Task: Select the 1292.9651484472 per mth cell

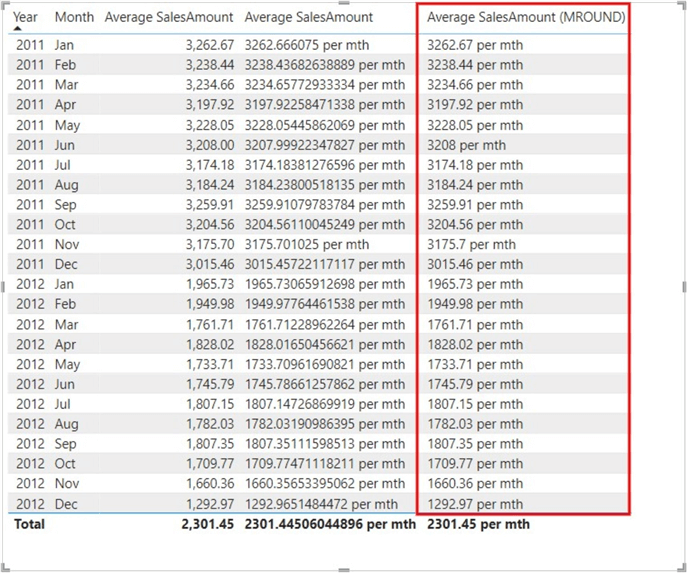Action: click(x=321, y=504)
